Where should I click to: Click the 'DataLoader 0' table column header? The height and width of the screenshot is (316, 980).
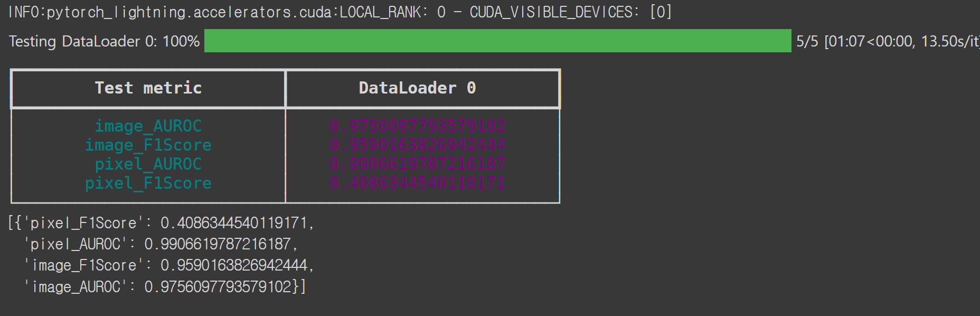[417, 88]
